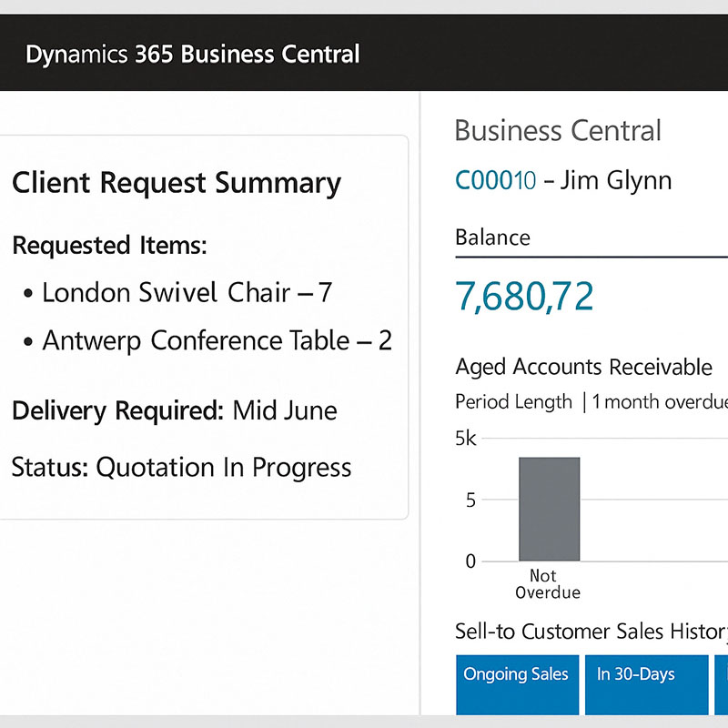Select the Business Central pane heading
The image size is (728, 728).
558,130
